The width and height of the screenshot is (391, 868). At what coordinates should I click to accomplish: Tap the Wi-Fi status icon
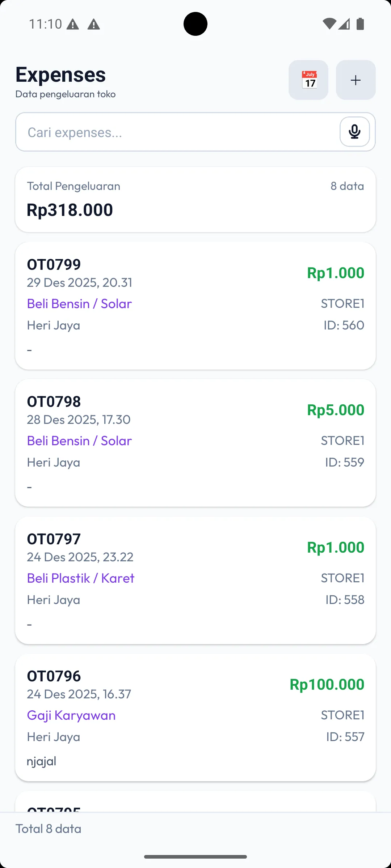(329, 24)
